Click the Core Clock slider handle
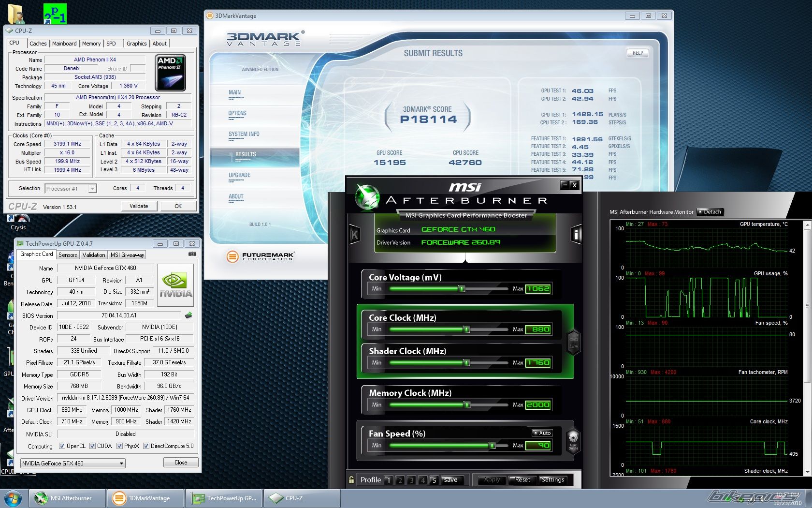Screen dimensions: 812x508 [x=467, y=329]
